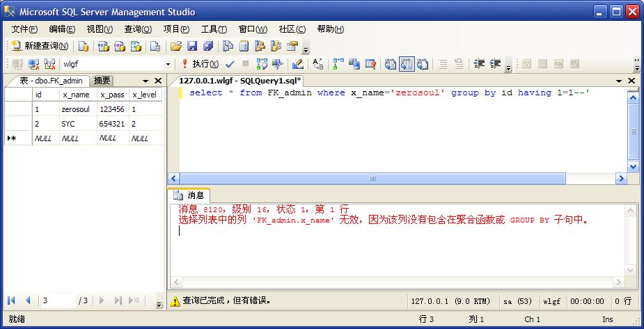This screenshot has width=644, height=329.
Task: Go to previous row navigation button
Action: click(x=28, y=300)
